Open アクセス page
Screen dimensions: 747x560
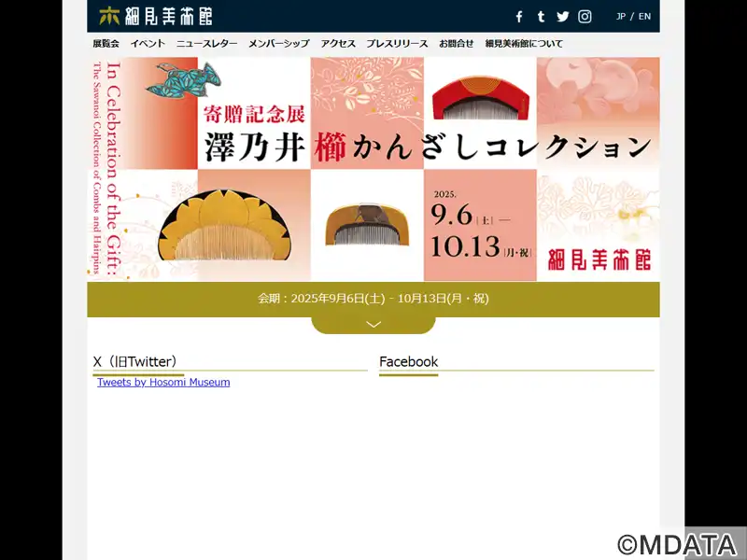pyautogui.click(x=338, y=43)
